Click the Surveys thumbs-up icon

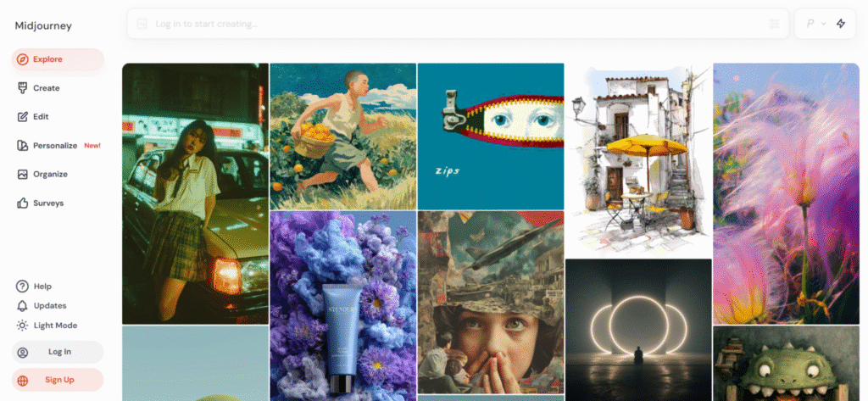point(22,203)
